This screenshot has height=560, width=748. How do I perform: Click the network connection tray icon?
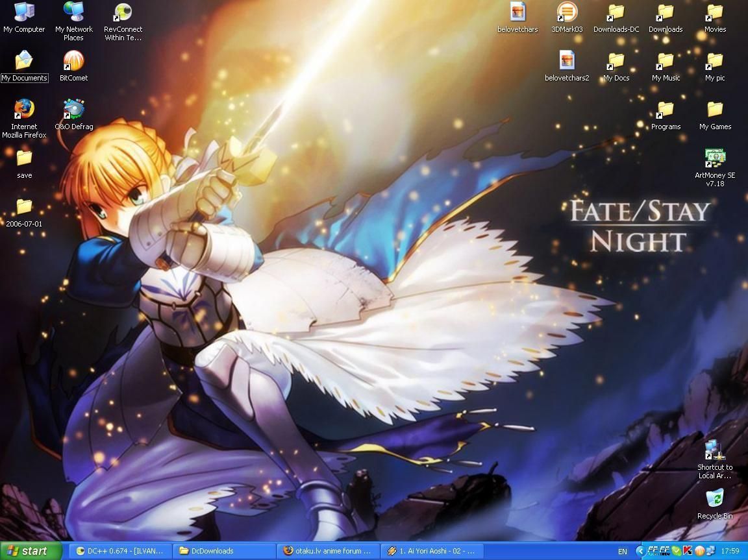(x=710, y=551)
